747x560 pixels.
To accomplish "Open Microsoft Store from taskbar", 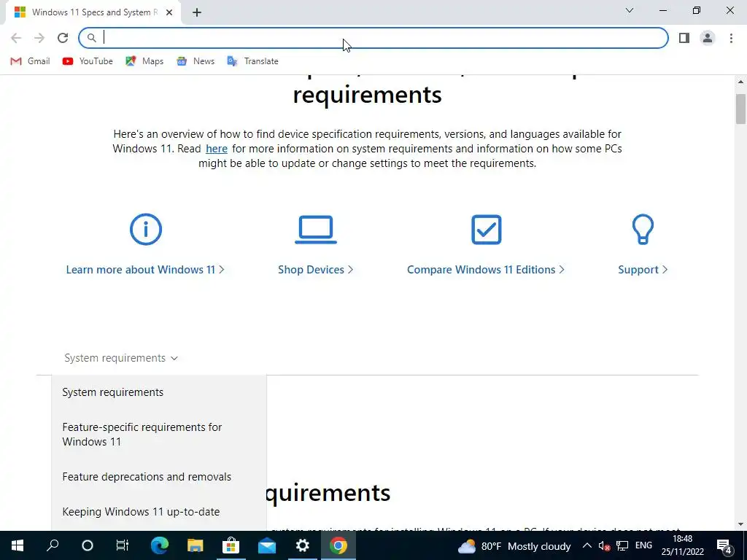I will tap(231, 545).
